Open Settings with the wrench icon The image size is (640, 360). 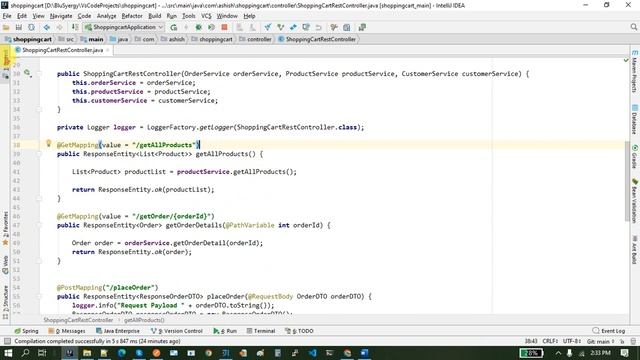tap(334, 27)
